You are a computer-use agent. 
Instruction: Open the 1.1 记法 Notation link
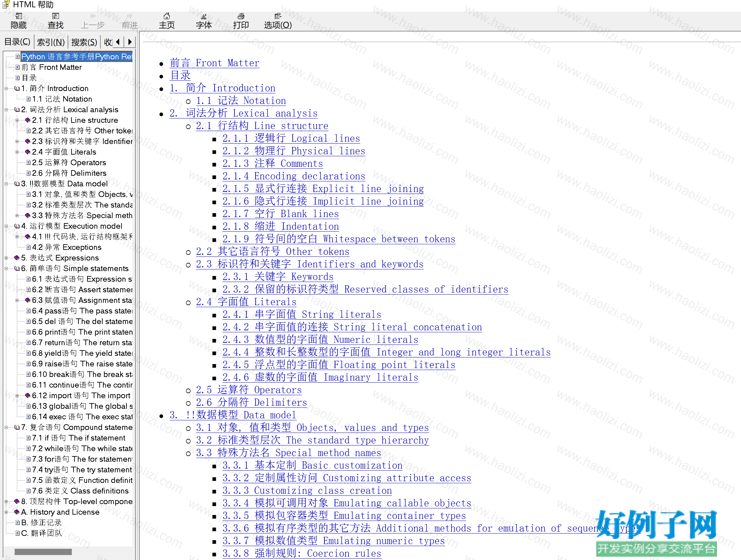(x=241, y=101)
